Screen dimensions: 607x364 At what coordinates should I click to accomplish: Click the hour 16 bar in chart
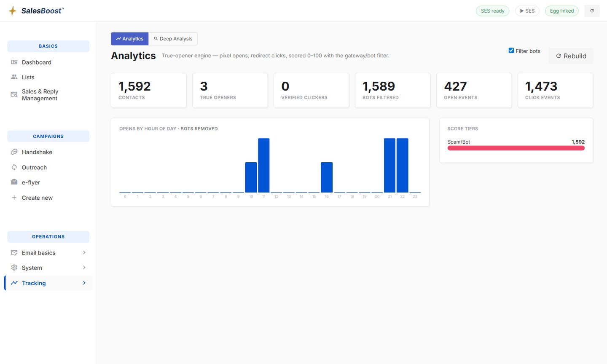click(x=327, y=177)
